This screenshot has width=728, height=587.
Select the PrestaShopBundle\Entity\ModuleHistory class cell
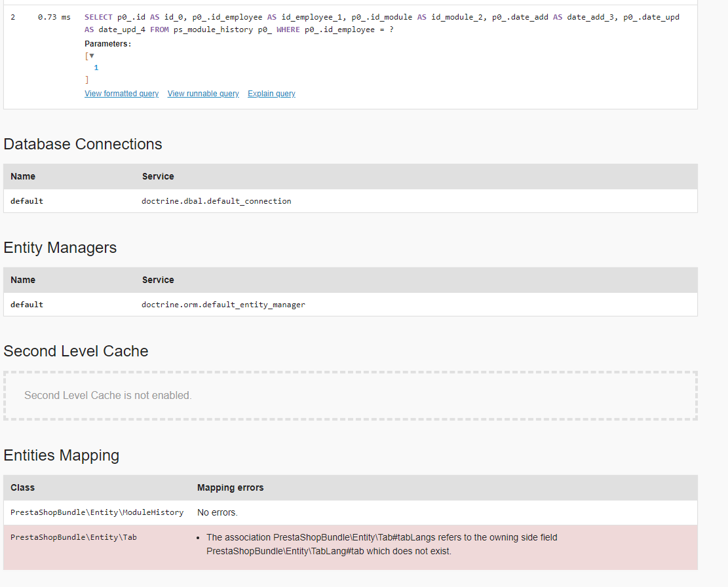pos(97,512)
